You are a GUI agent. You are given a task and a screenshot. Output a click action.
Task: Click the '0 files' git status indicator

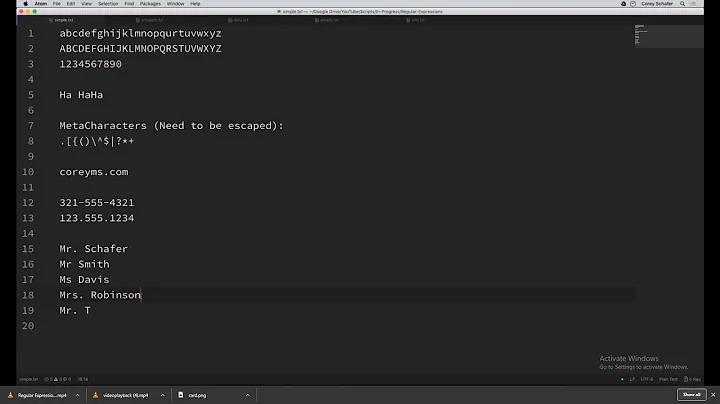(x=692, y=379)
